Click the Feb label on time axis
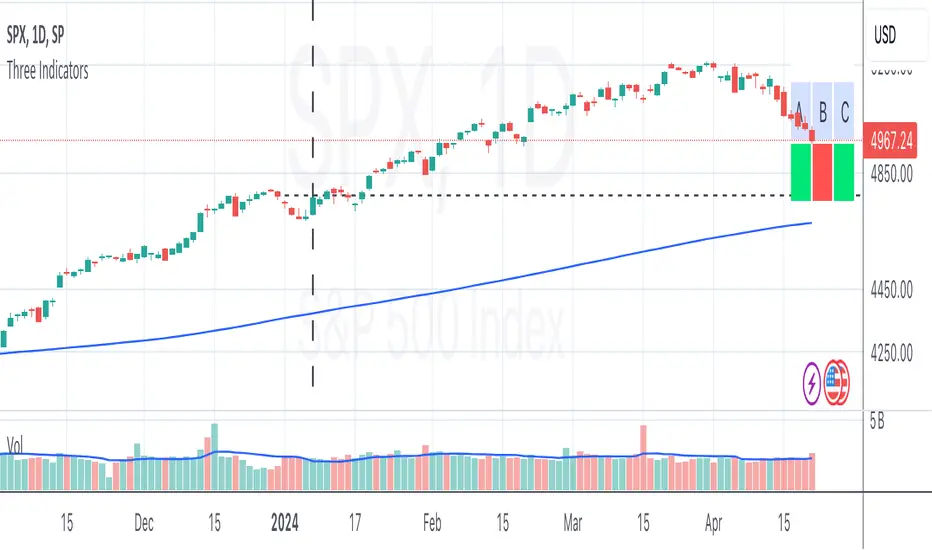932x550 pixels. click(432, 522)
